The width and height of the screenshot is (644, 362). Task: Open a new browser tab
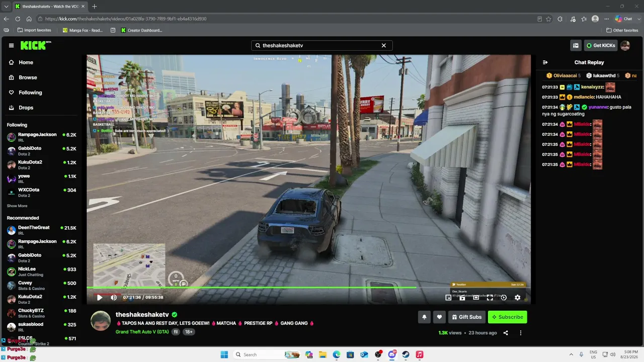tap(94, 7)
